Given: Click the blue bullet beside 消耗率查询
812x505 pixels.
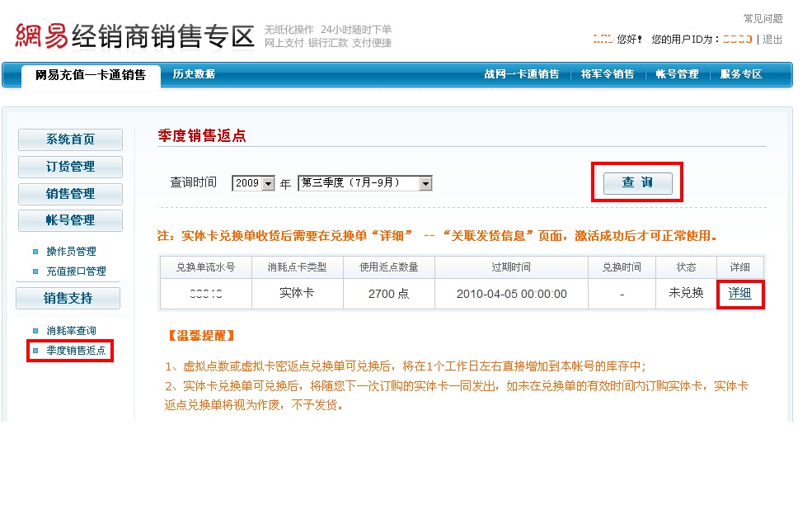Looking at the screenshot, I should (35, 331).
